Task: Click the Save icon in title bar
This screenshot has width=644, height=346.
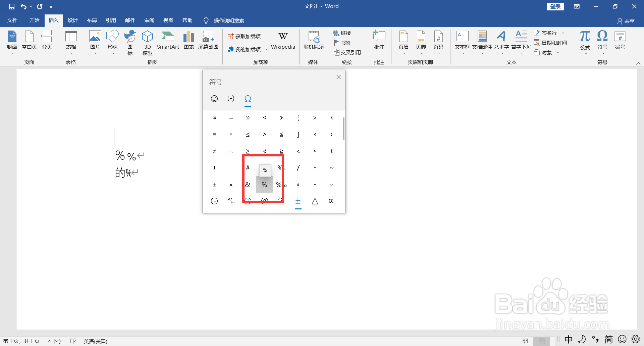Action: tap(12, 6)
